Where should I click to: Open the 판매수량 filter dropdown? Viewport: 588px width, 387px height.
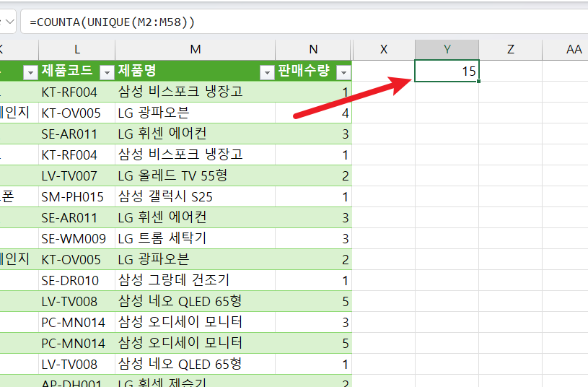[343, 72]
